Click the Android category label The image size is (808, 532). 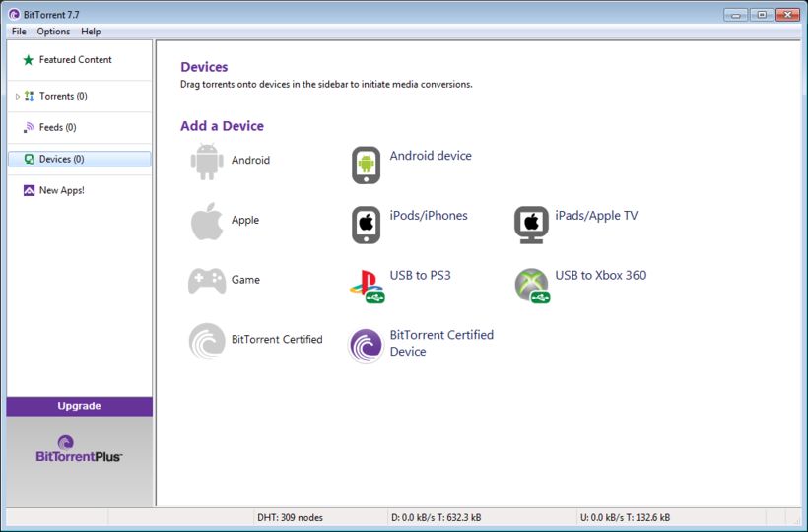click(x=250, y=160)
